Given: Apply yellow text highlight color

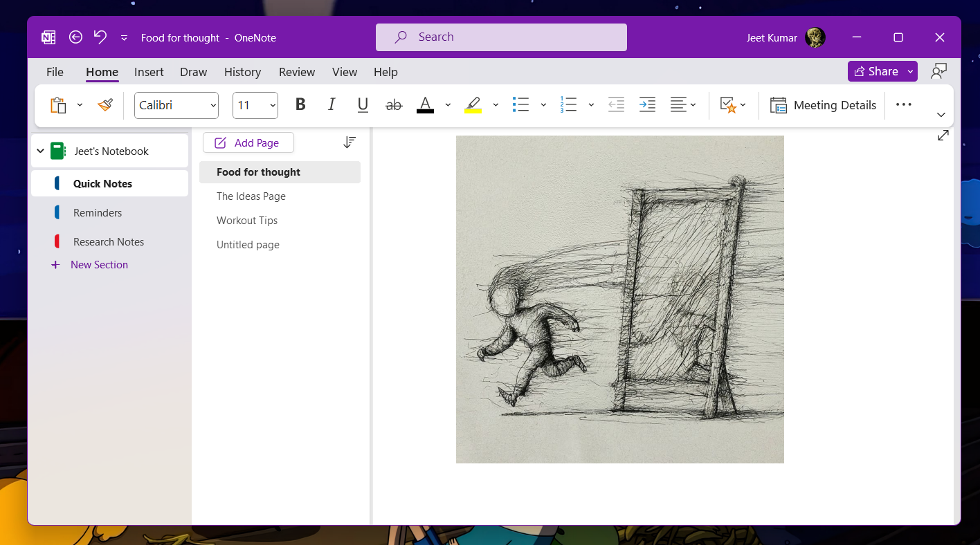Looking at the screenshot, I should [x=473, y=105].
